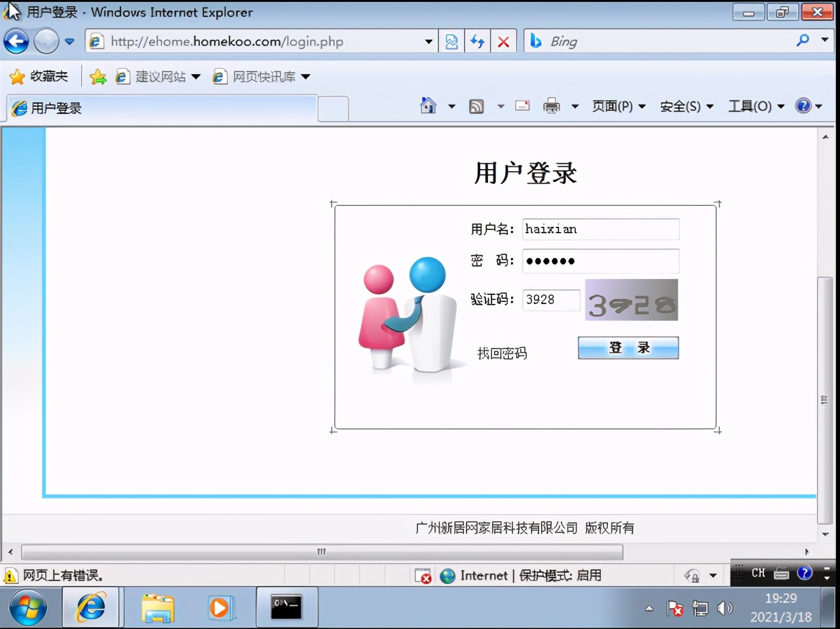Add this page to favorites
Screen dimensions: 840x629
pyautogui.click(x=97, y=76)
